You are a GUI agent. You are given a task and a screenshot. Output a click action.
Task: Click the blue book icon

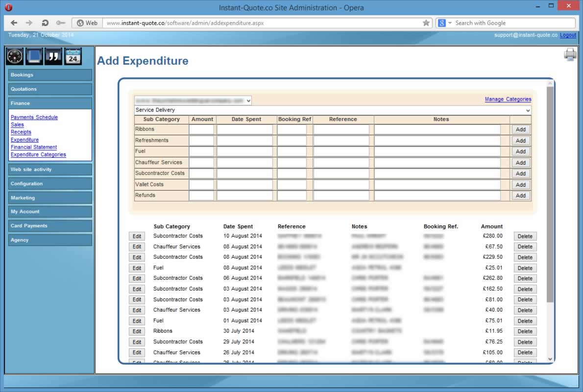click(34, 56)
